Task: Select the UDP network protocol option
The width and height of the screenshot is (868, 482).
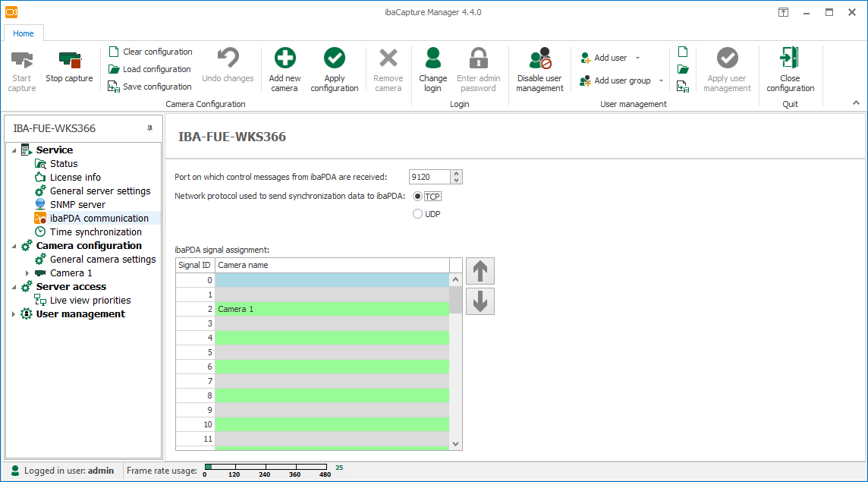Action: pyautogui.click(x=417, y=214)
